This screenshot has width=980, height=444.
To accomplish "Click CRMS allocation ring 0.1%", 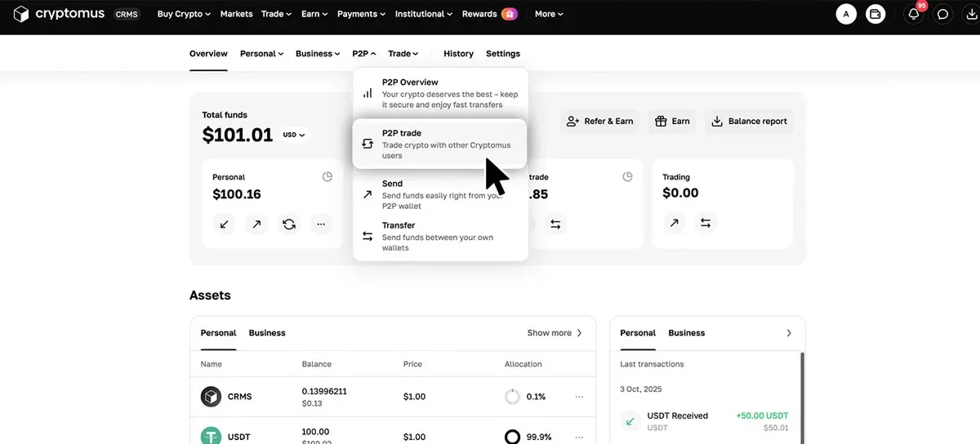I will tap(512, 397).
